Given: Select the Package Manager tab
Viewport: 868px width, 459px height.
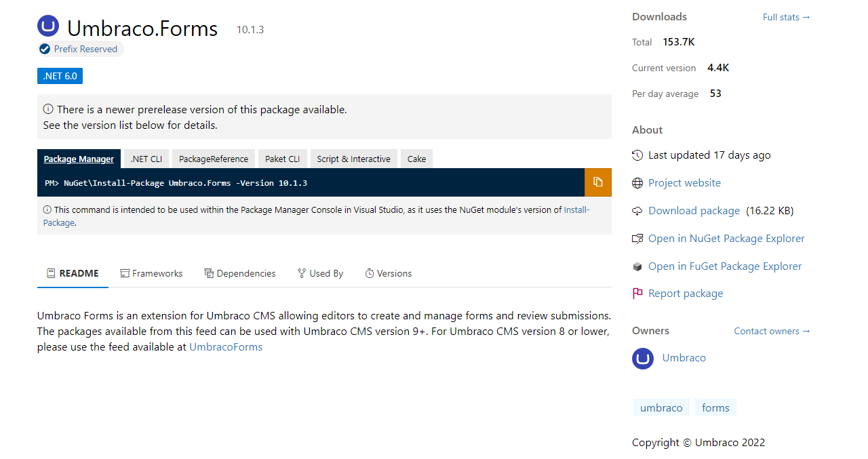Looking at the screenshot, I should point(79,159).
